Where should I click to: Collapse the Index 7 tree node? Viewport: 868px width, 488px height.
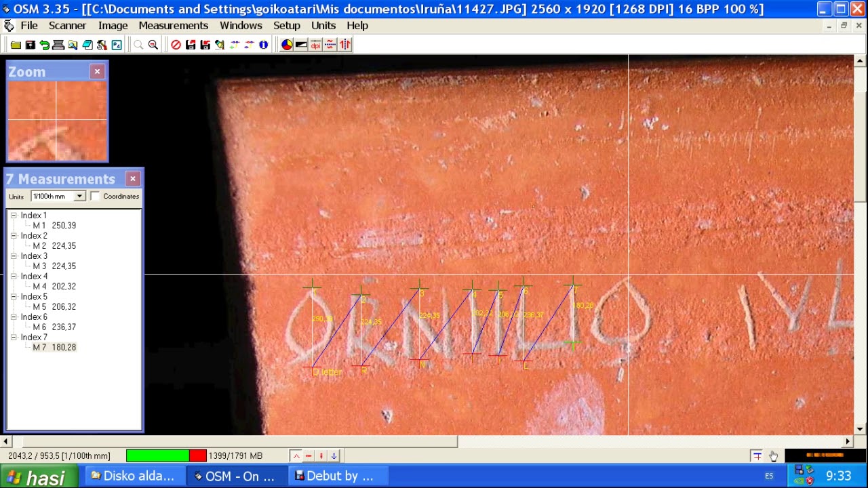pos(14,338)
